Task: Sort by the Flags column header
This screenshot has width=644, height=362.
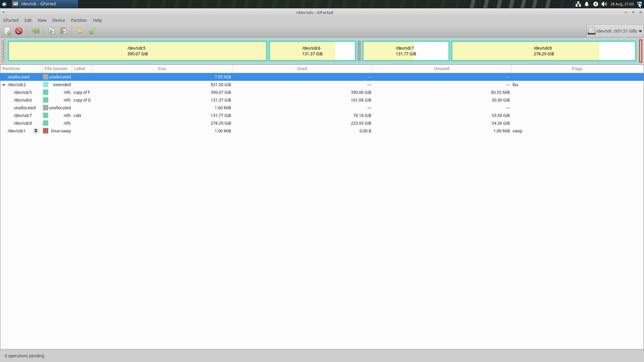Action: pos(577,68)
